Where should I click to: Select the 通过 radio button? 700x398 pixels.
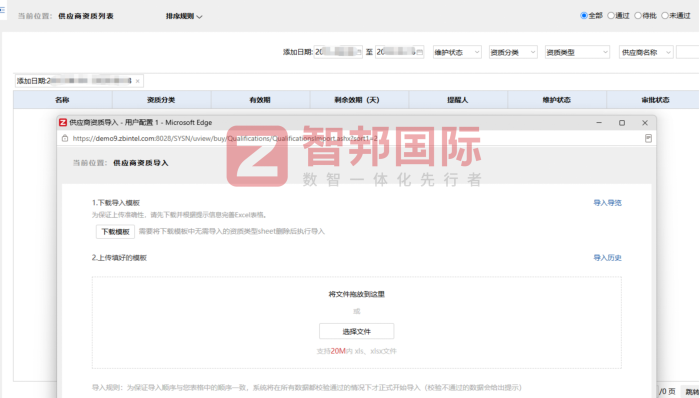pyautogui.click(x=611, y=16)
